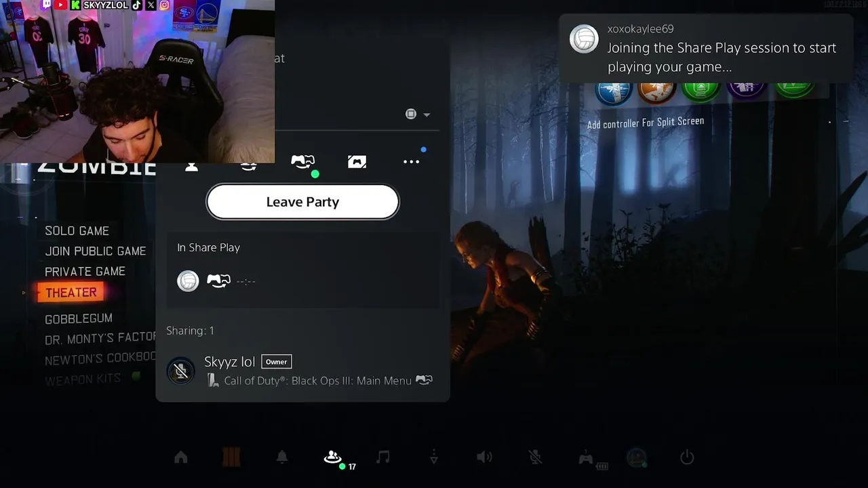Open WEAPON KITS menu item

tap(83, 380)
